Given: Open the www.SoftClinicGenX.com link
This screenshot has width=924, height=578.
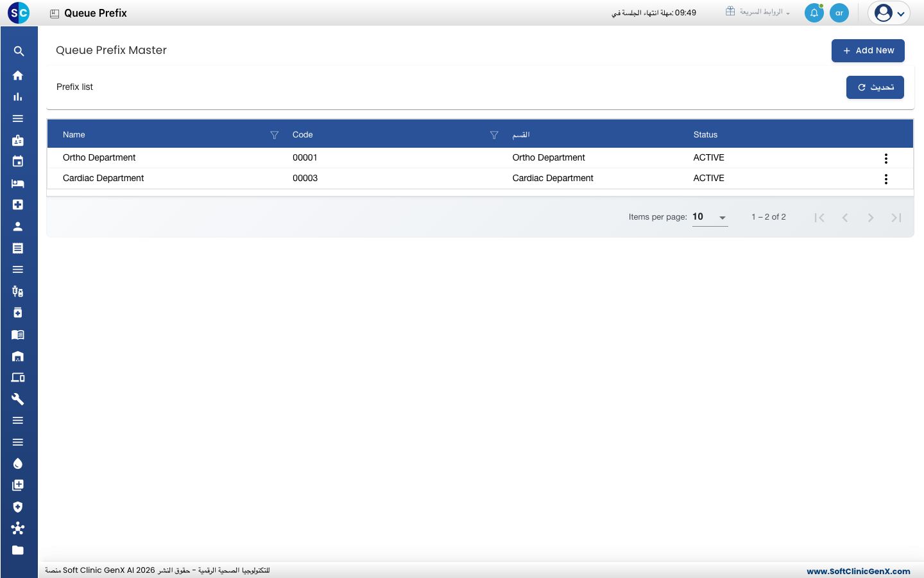Looking at the screenshot, I should pos(859,571).
